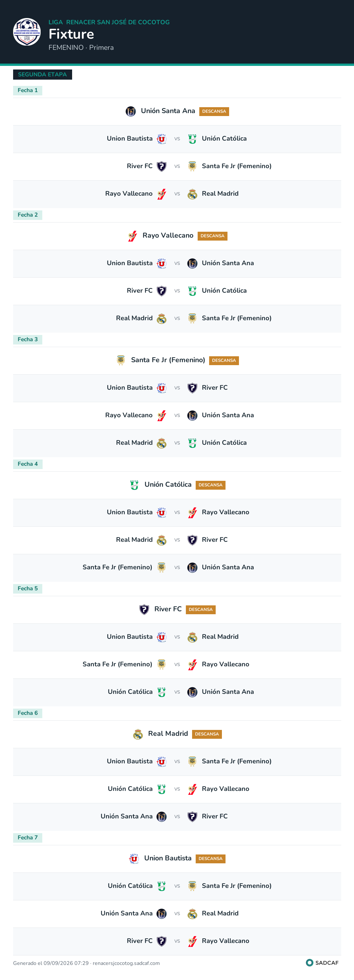
Task: Click the SADCAF logo icon in footer
Action: (309, 963)
